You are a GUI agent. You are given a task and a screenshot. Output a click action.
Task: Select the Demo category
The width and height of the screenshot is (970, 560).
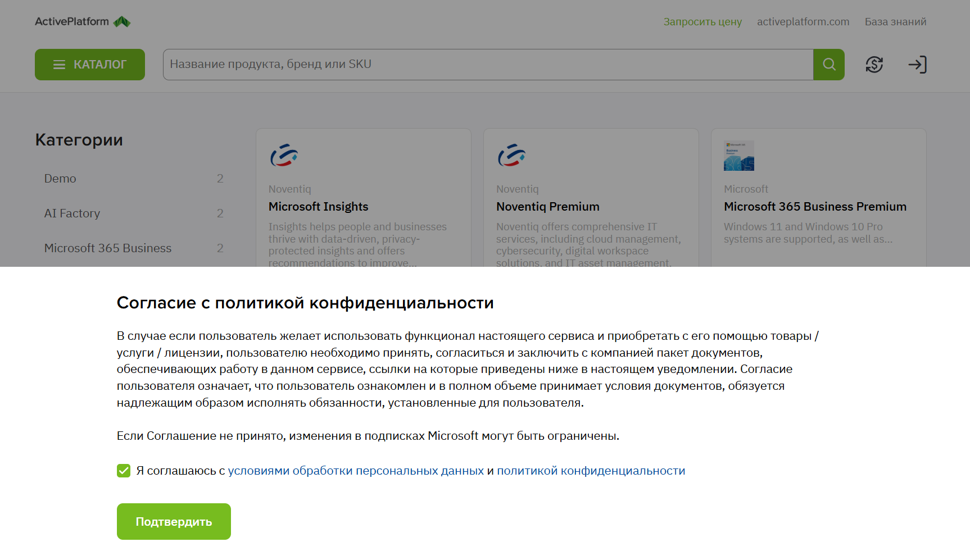pyautogui.click(x=134, y=179)
